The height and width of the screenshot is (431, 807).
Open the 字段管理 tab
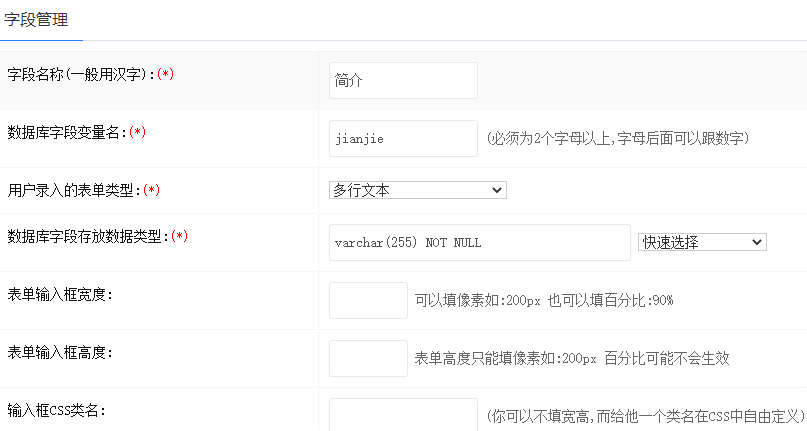point(36,19)
